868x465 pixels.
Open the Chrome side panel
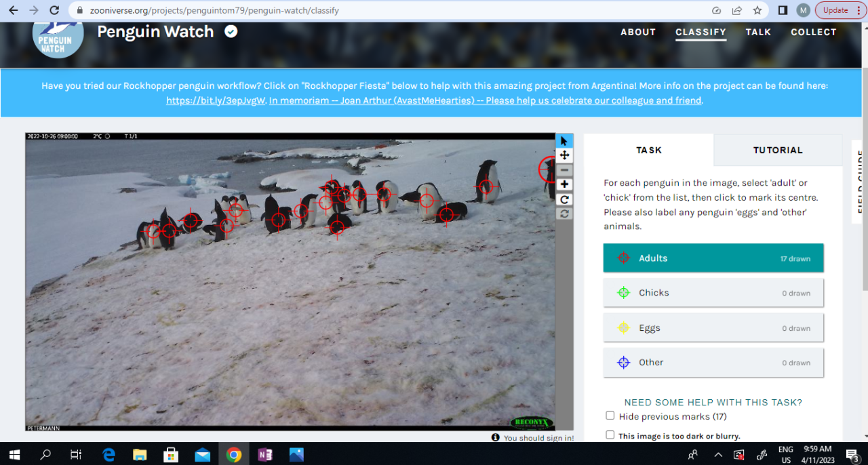783,10
